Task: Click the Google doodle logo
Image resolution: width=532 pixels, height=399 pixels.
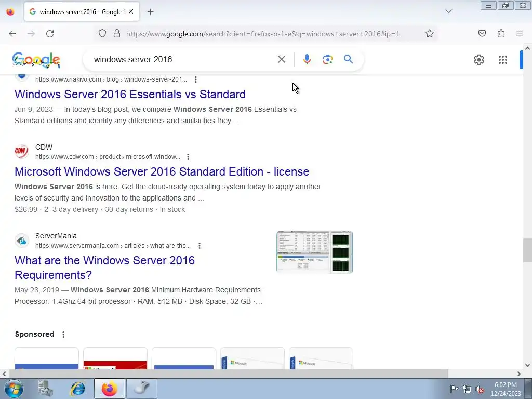Action: coord(36,60)
